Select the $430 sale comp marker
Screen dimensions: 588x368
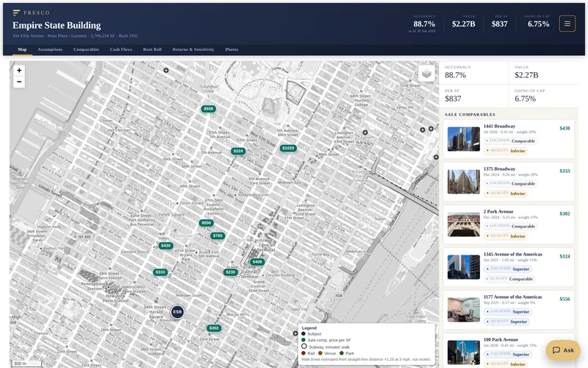pyautogui.click(x=165, y=246)
